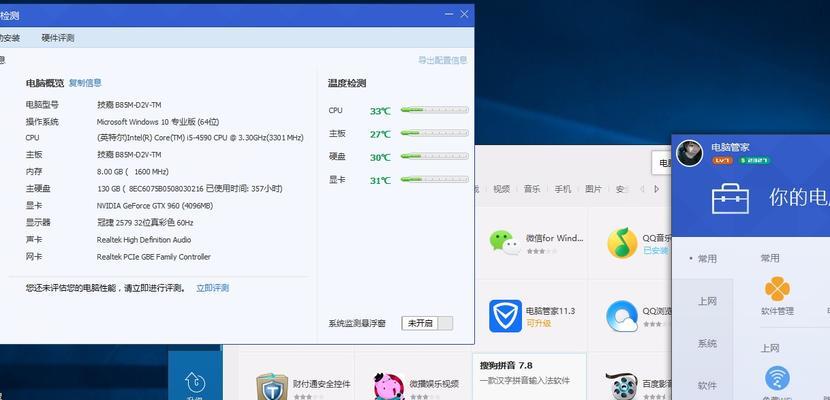Click the 31℃ 显卡 temperature reading
The image size is (830, 400).
point(380,180)
